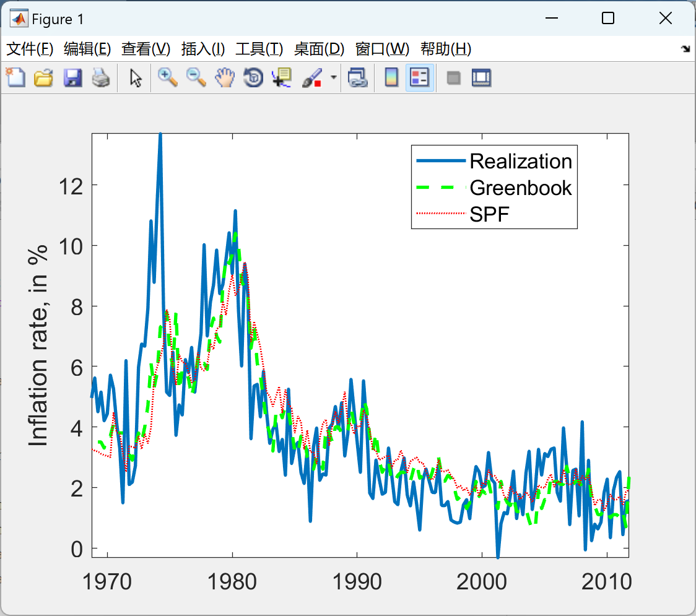
Task: Select the SPF legend entry
Action: pos(489,214)
